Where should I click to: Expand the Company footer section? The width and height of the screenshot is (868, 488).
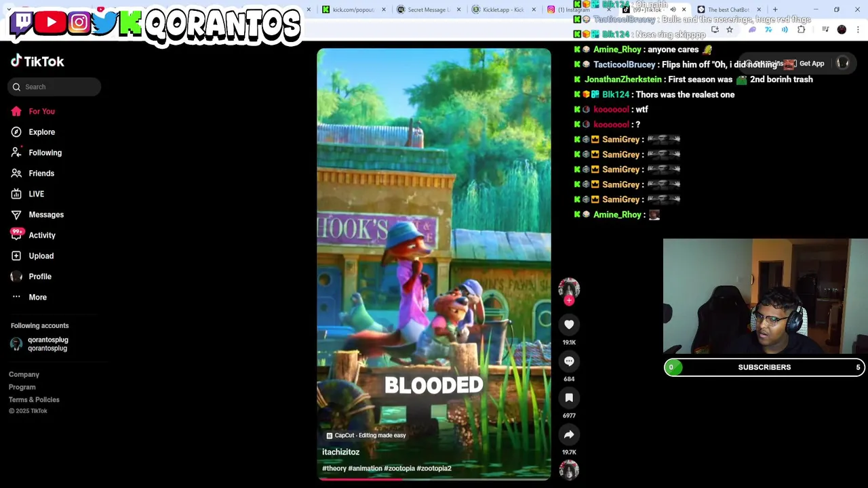pyautogui.click(x=24, y=374)
